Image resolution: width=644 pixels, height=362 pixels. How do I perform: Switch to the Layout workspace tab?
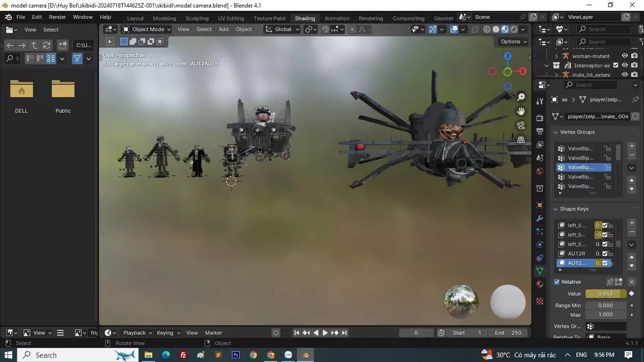click(x=135, y=18)
